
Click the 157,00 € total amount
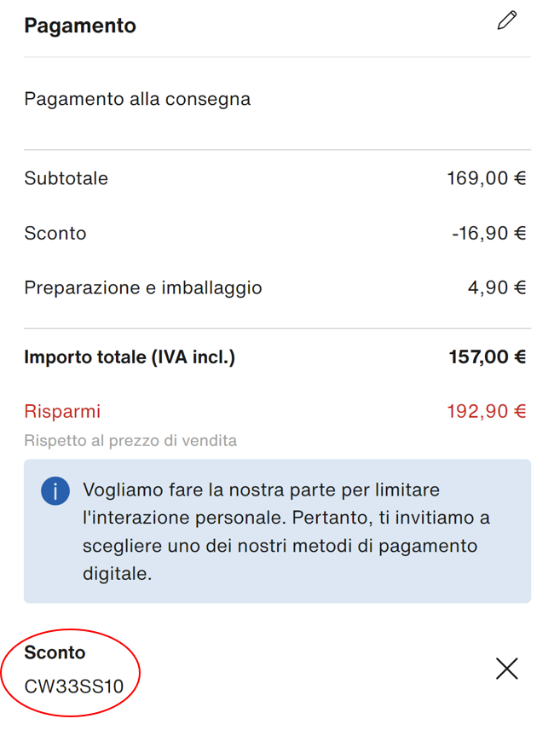(x=487, y=356)
